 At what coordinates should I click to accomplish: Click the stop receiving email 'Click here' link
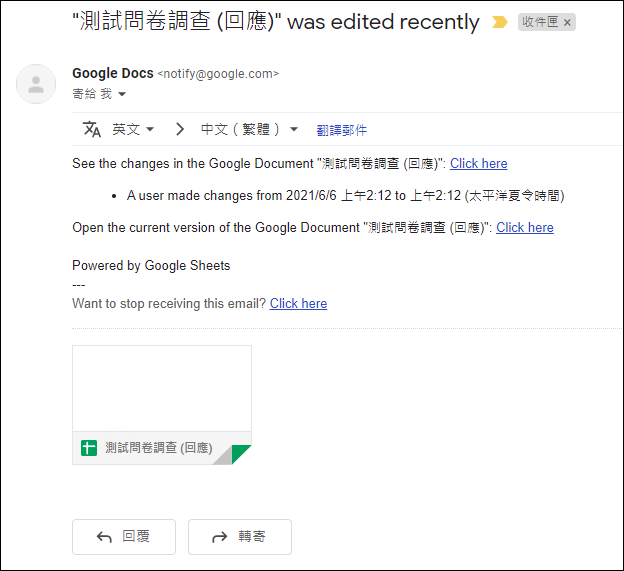tap(298, 304)
